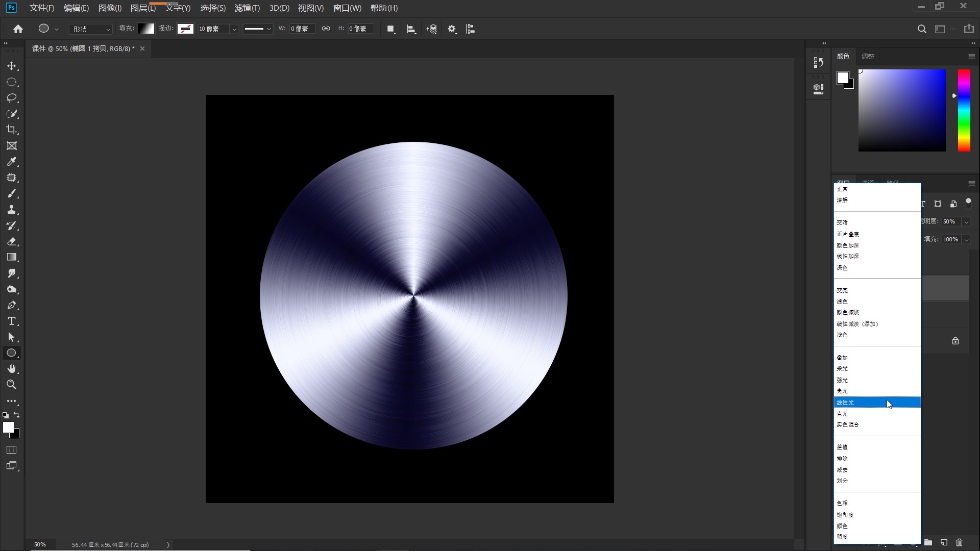This screenshot has width=980, height=551.
Task: Create a new layer with plus-page icon
Action: pyautogui.click(x=944, y=542)
